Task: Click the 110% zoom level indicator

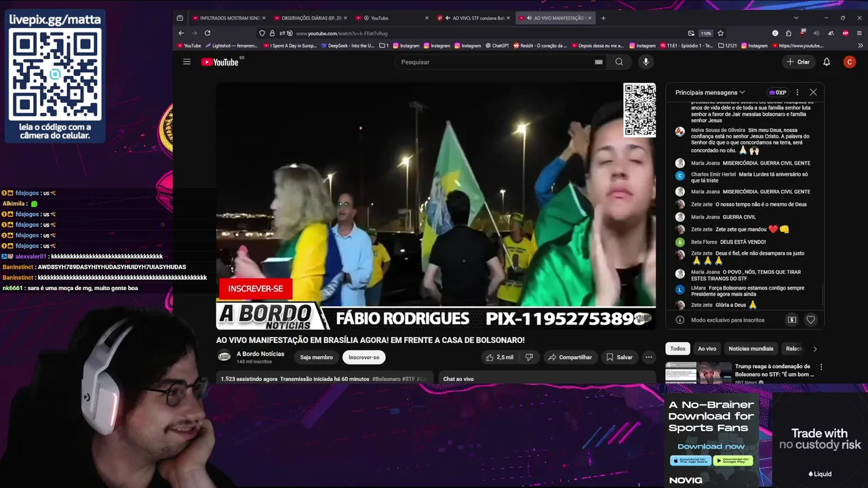Action: tap(706, 33)
